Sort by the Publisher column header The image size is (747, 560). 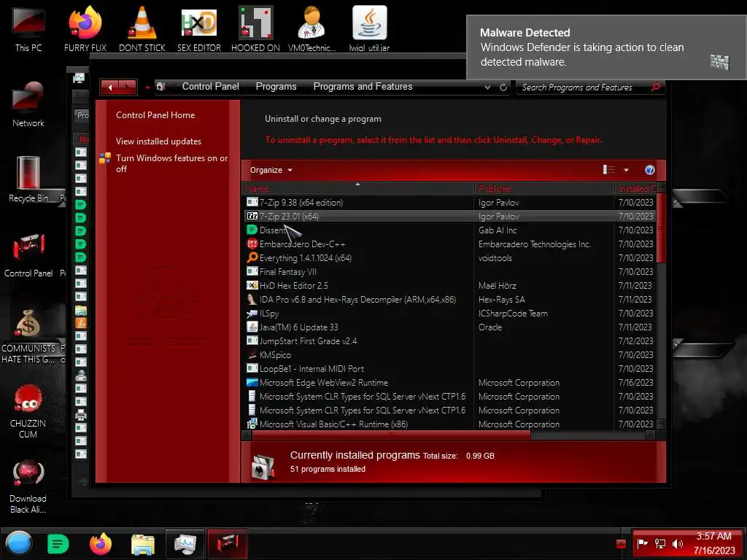(544, 189)
